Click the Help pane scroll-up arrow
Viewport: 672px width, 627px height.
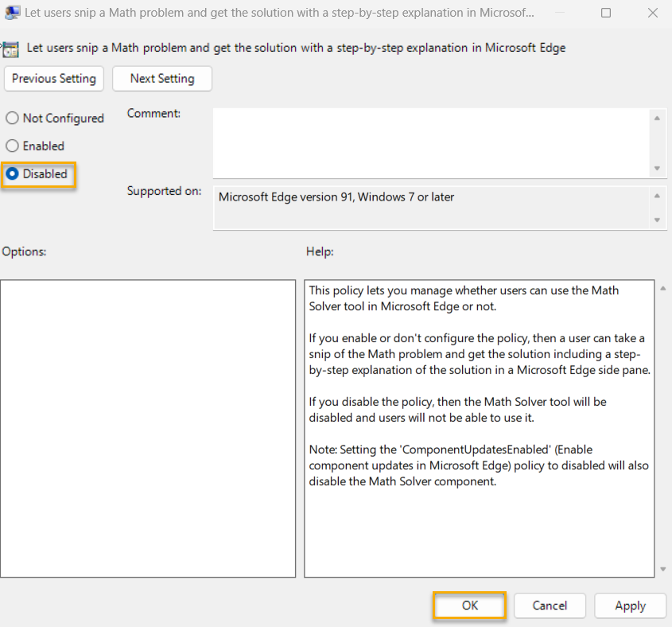pyautogui.click(x=662, y=288)
